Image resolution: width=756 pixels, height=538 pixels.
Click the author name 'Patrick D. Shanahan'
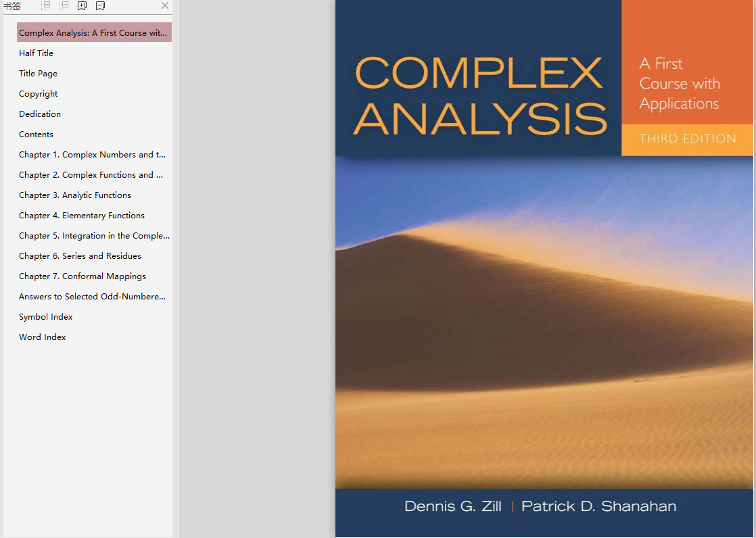pos(599,506)
